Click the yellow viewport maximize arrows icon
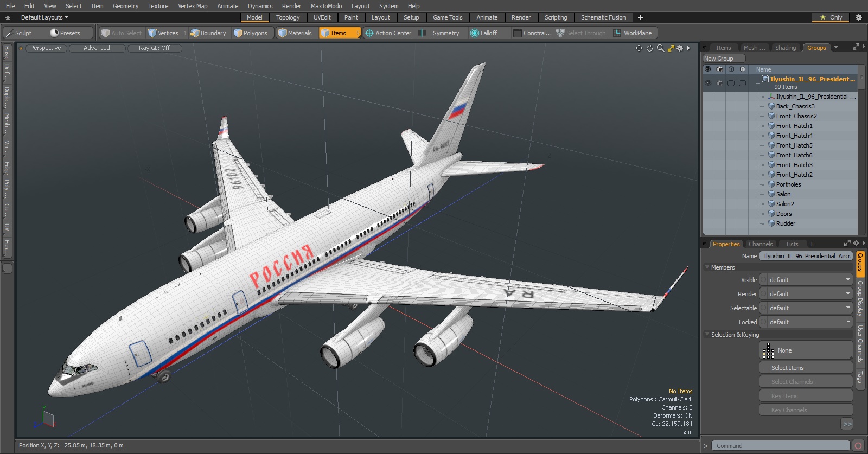 [671, 48]
